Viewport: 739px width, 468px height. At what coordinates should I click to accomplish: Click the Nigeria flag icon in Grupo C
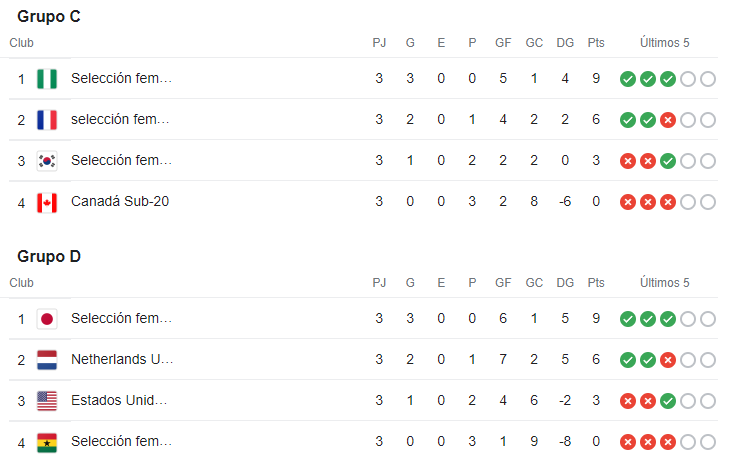click(47, 79)
